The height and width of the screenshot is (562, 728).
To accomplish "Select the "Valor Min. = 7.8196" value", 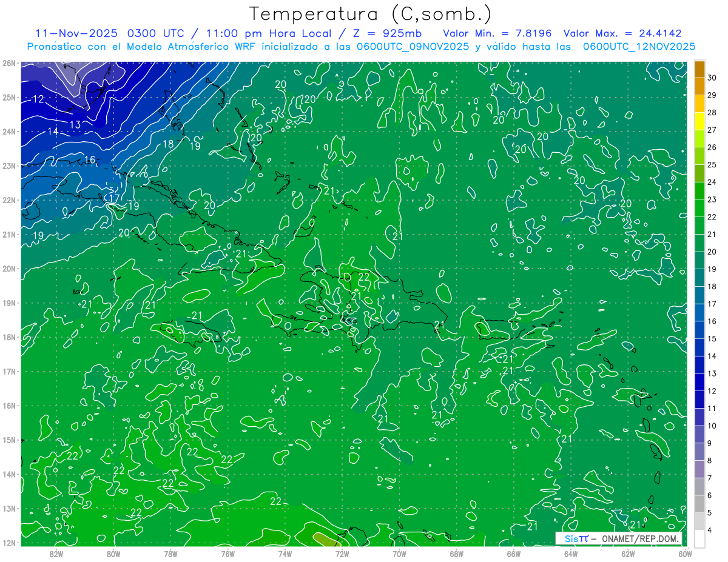I will (x=498, y=33).
